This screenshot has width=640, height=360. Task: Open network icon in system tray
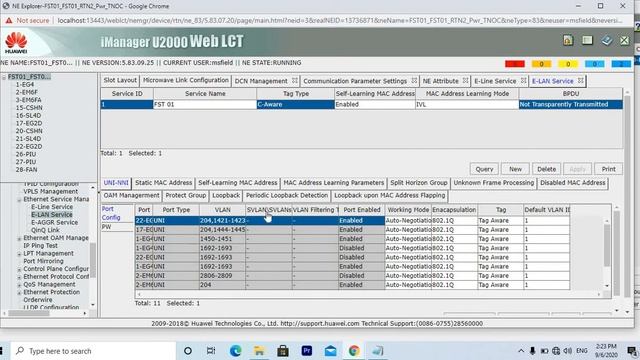click(x=556, y=351)
